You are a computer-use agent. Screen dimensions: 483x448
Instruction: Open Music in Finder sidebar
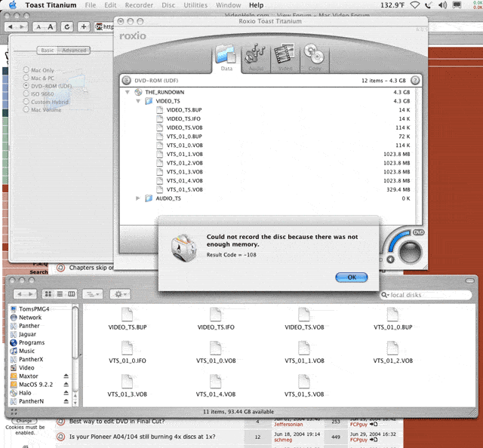(x=26, y=351)
